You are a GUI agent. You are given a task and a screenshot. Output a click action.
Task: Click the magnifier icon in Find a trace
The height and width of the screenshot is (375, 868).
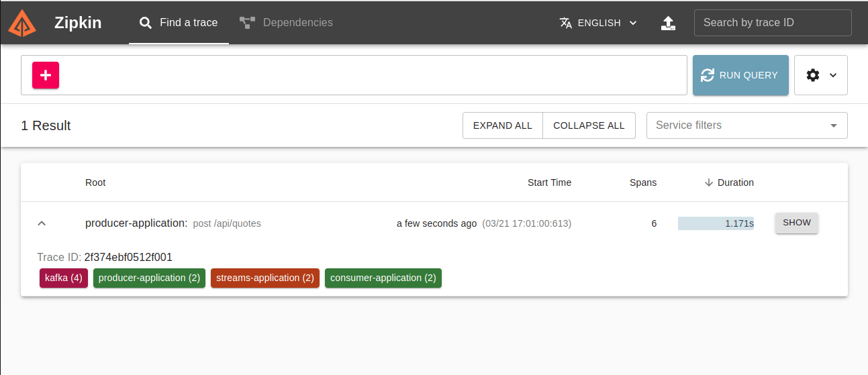145,23
